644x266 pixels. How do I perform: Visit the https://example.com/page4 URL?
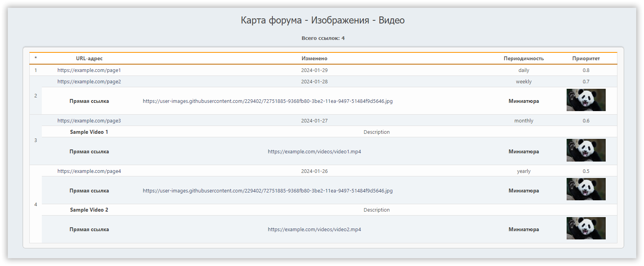[89, 171]
